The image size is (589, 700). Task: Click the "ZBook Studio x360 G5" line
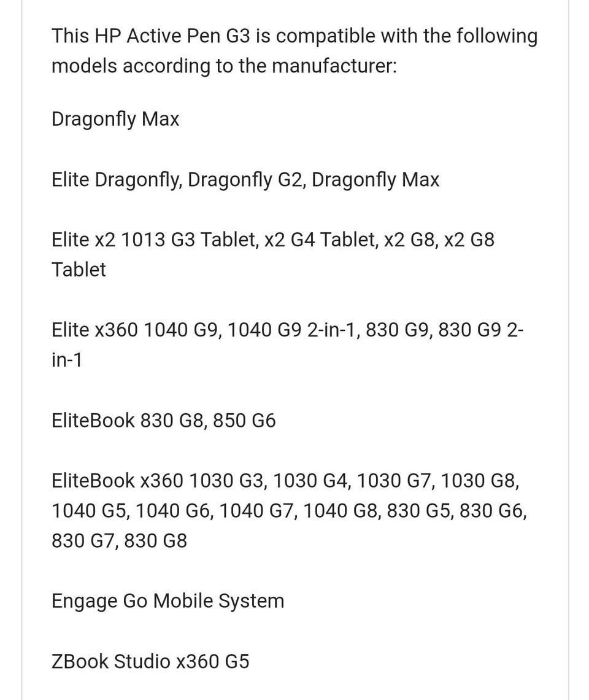(150, 661)
